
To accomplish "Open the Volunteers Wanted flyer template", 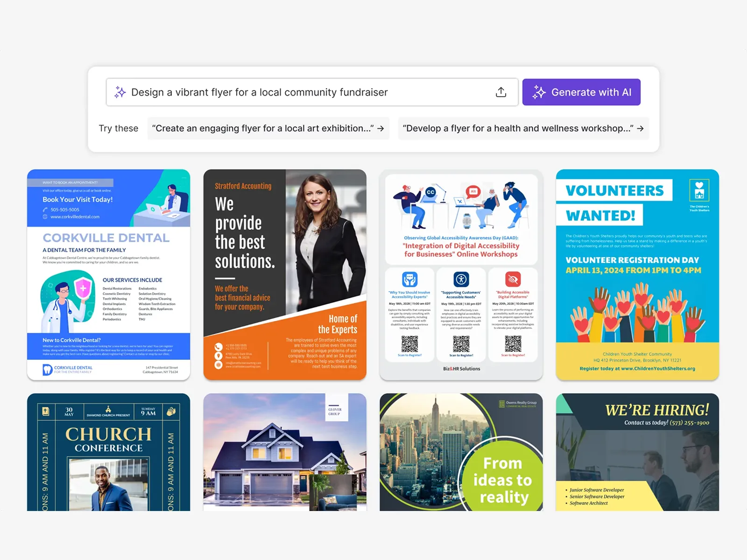I will [x=637, y=274].
